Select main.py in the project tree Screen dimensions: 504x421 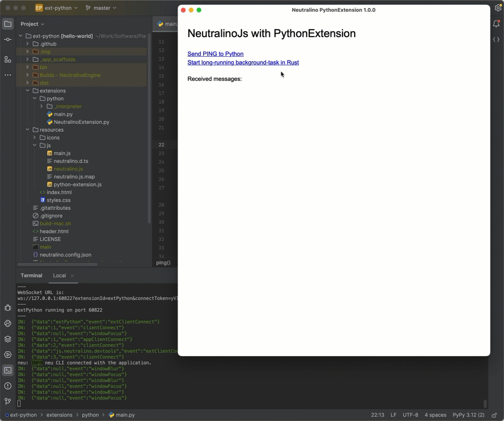point(60,114)
